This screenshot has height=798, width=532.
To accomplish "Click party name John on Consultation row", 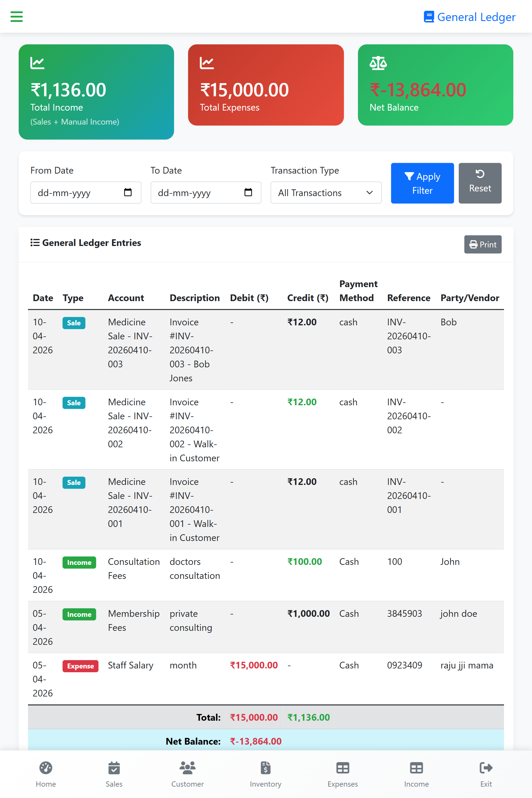I will (450, 562).
